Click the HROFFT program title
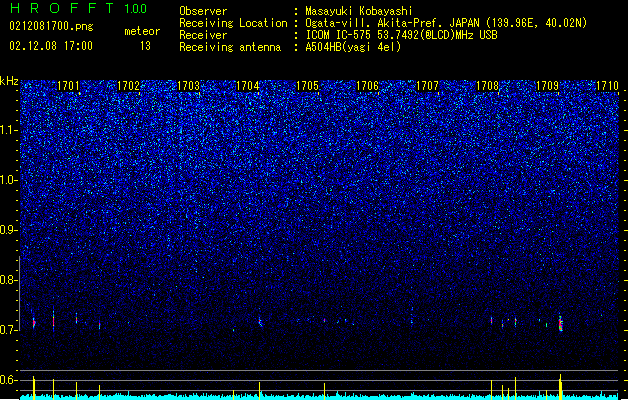The image size is (629, 400). point(62,8)
